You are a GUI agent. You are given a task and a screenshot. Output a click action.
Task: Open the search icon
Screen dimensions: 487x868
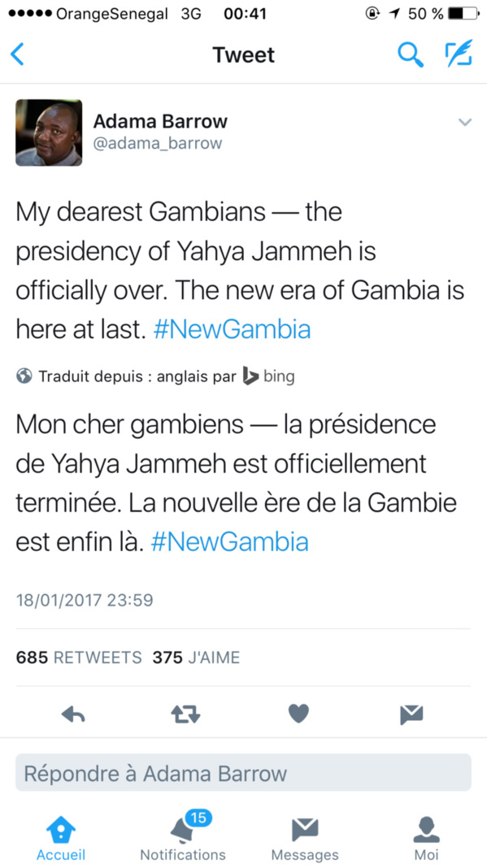click(411, 54)
